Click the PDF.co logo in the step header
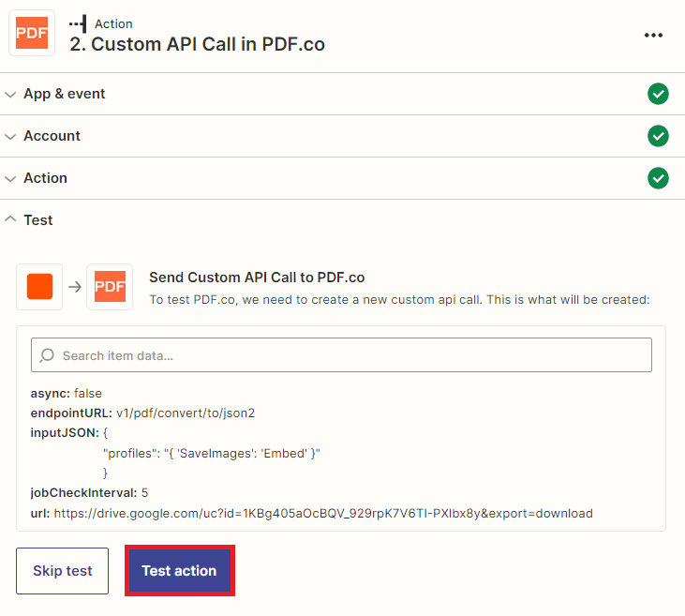685x616 pixels. point(32,34)
